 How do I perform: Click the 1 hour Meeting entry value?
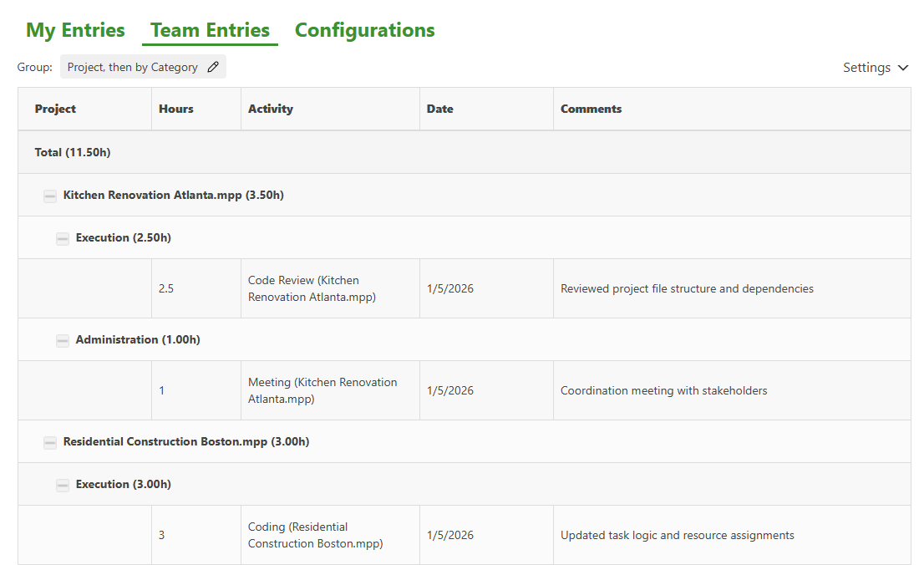click(162, 391)
